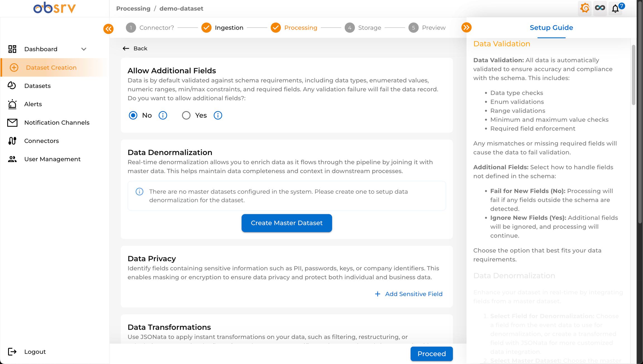Click info icon in master datasets notice
This screenshot has height=364, width=643.
coord(140,192)
